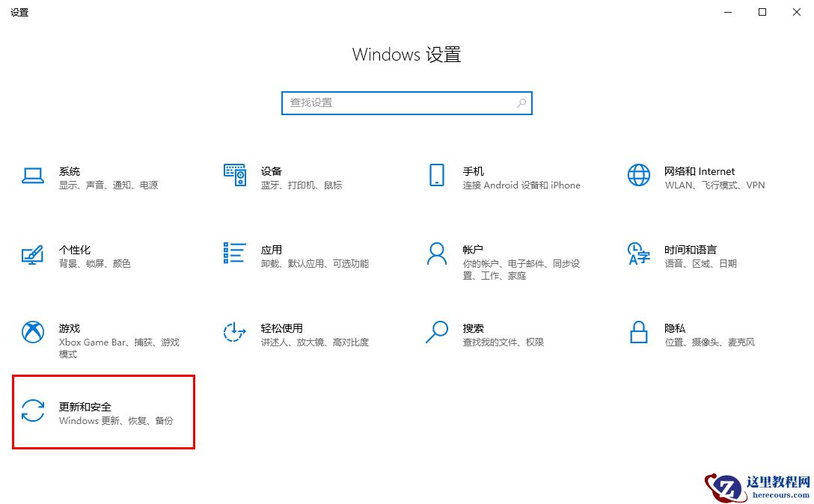Open the 系统 (System) settings icon

point(32,176)
